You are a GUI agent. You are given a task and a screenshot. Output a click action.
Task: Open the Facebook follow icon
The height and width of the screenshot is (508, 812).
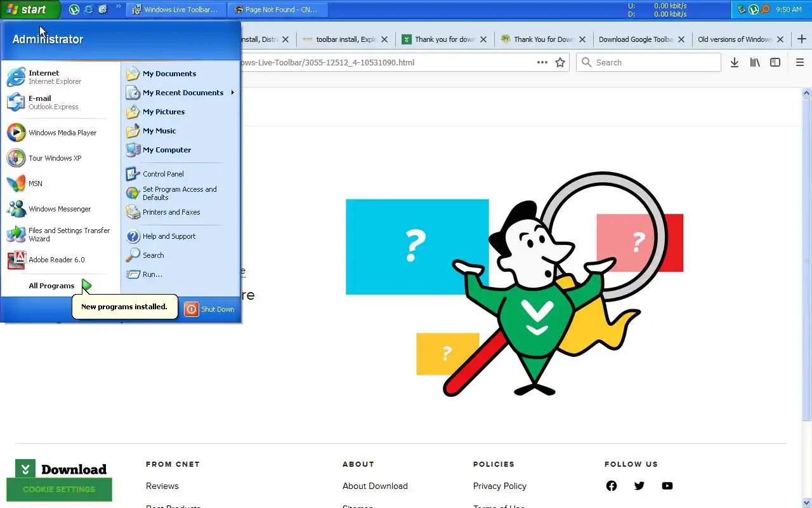point(612,486)
